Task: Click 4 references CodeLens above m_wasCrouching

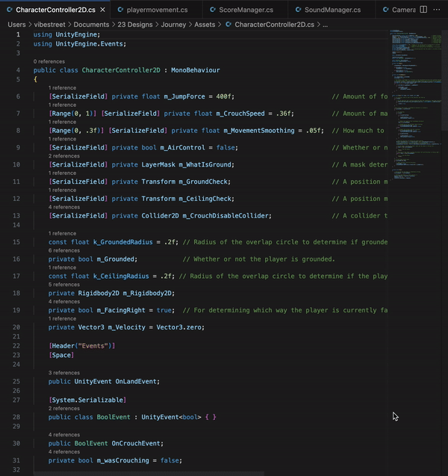Action: pyautogui.click(x=64, y=451)
